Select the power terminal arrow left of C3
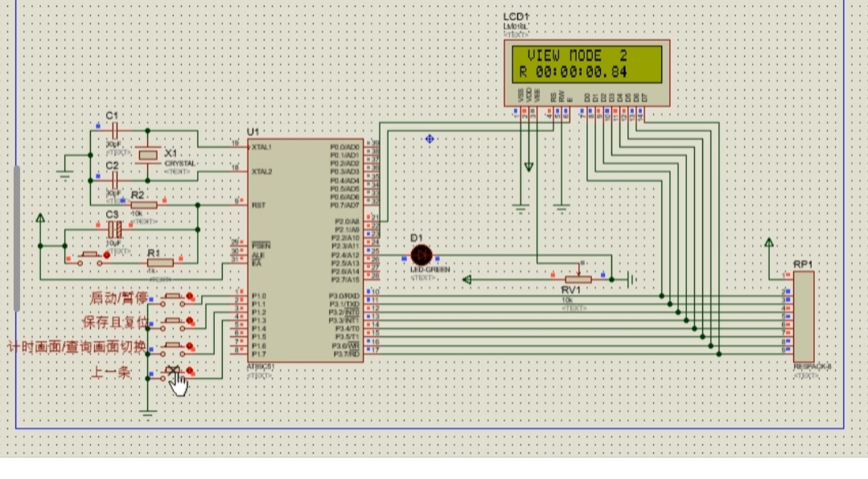The image size is (868, 479). click(x=40, y=218)
